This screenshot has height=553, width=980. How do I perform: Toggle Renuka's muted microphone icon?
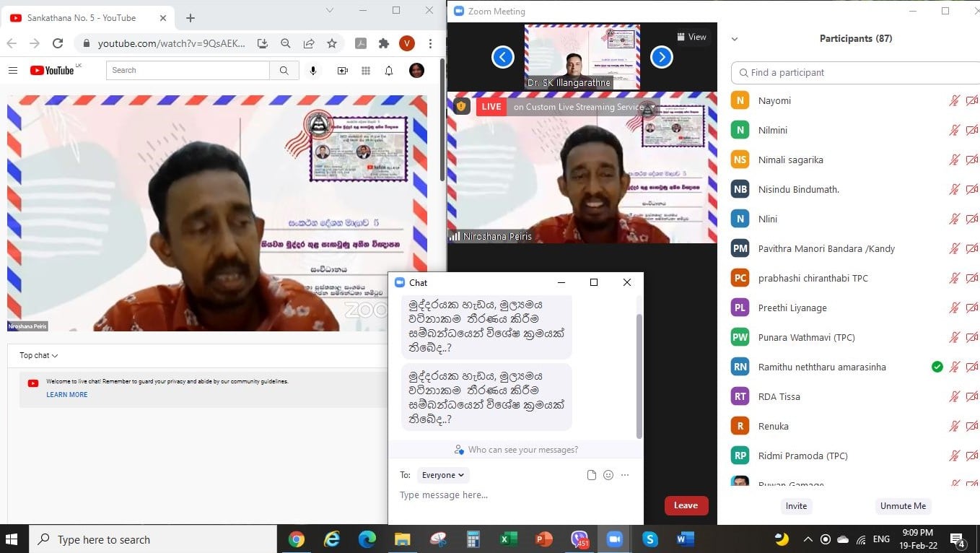tap(954, 426)
